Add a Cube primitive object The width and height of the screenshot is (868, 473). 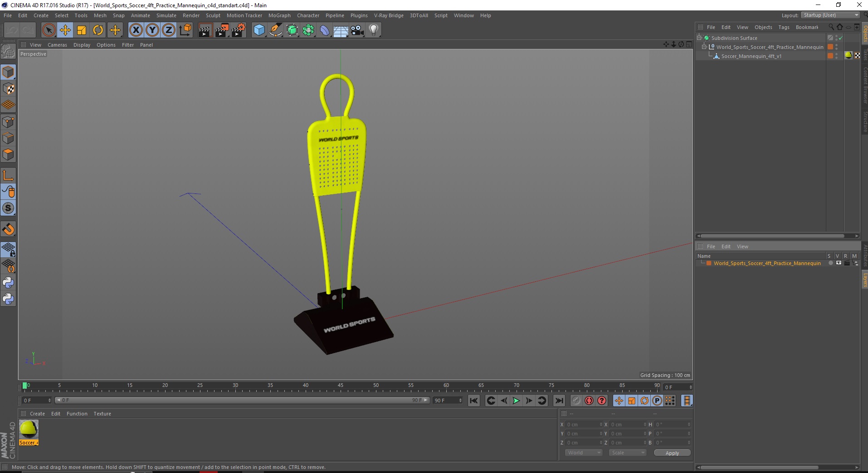tap(259, 30)
